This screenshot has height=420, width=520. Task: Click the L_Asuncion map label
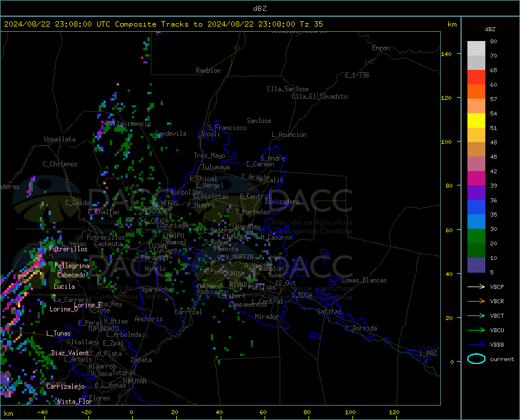click(x=289, y=135)
